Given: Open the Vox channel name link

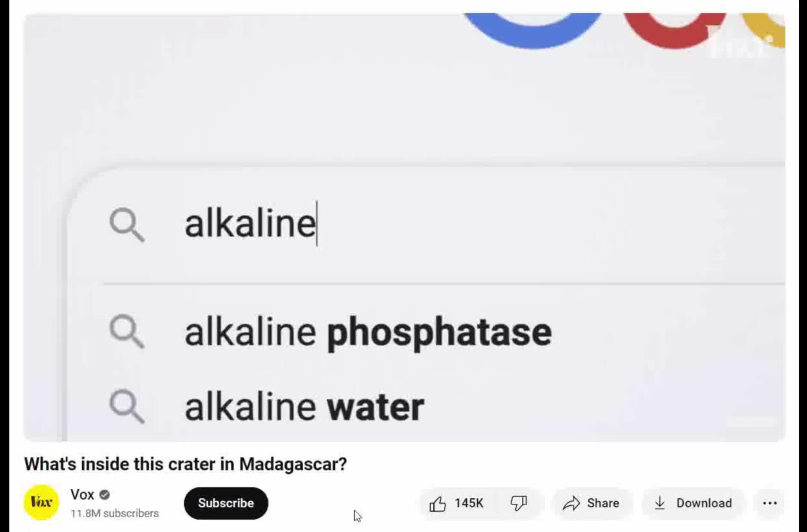Looking at the screenshot, I should pyautogui.click(x=82, y=495).
